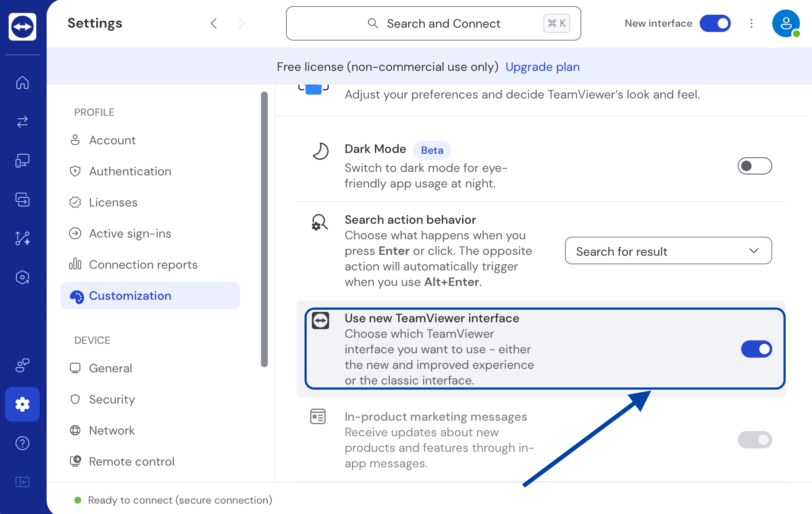Open Connection reports settings
The height and width of the screenshot is (514, 812).
(x=150, y=265)
